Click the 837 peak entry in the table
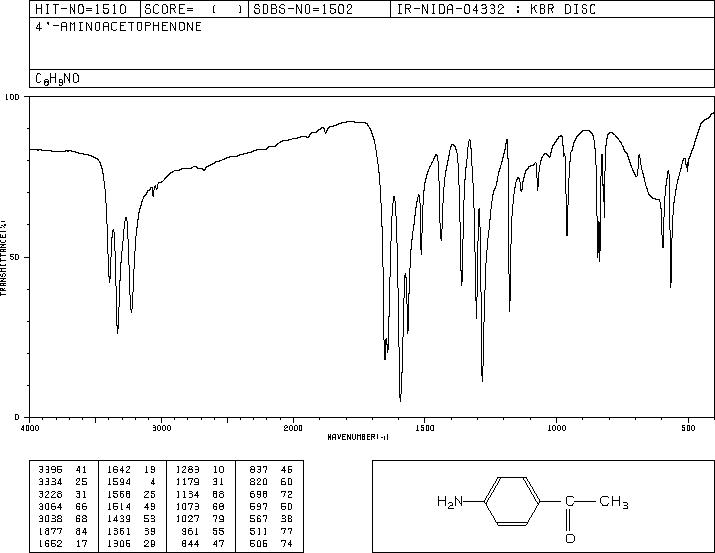The width and height of the screenshot is (715, 553). point(271,470)
